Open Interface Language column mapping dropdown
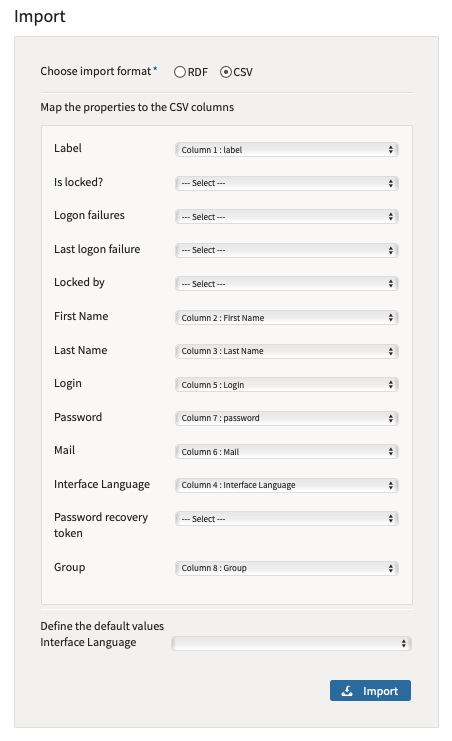The image size is (452, 741). pos(287,485)
